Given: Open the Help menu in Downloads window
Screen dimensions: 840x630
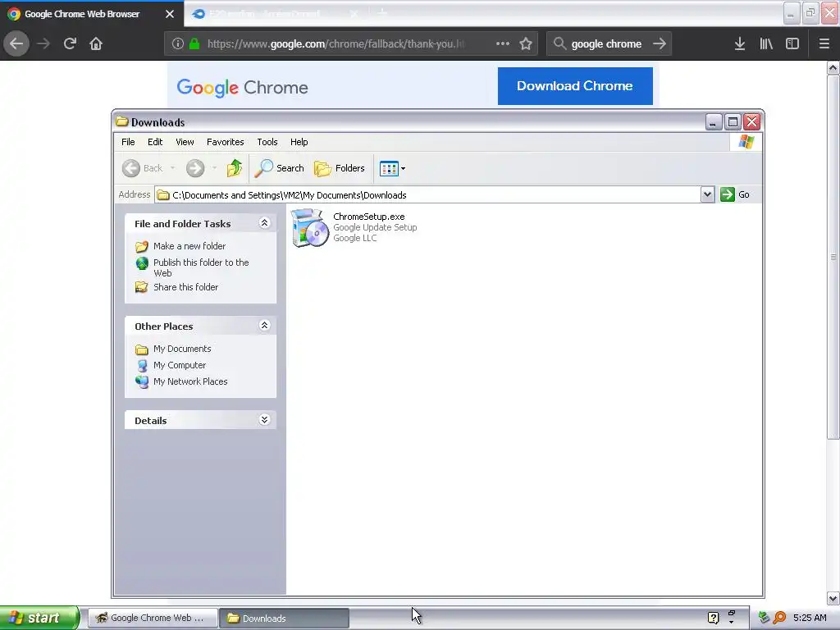Looking at the screenshot, I should point(299,142).
